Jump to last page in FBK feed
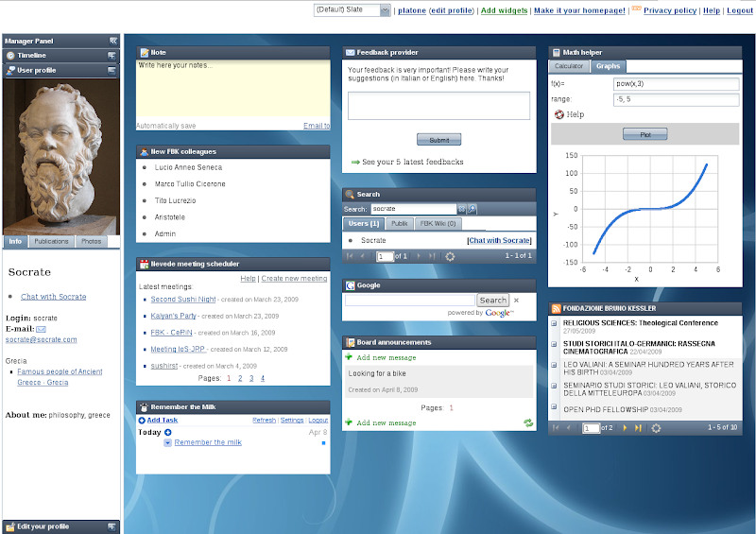The width and height of the screenshot is (756, 534). 638,428
